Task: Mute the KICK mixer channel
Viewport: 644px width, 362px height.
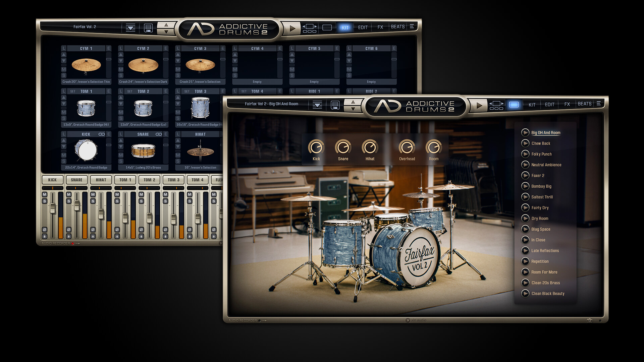Action: pos(45,194)
